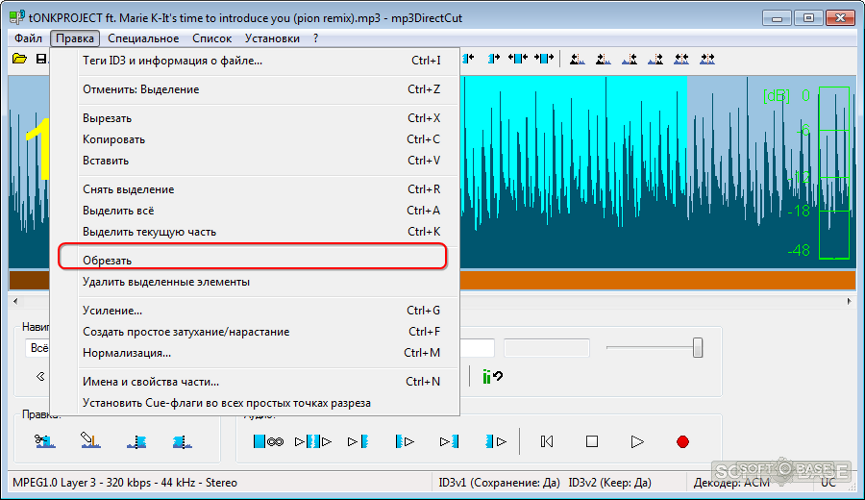
Task: Click the fifth icon in the audio playback panel
Action: [x=449, y=442]
